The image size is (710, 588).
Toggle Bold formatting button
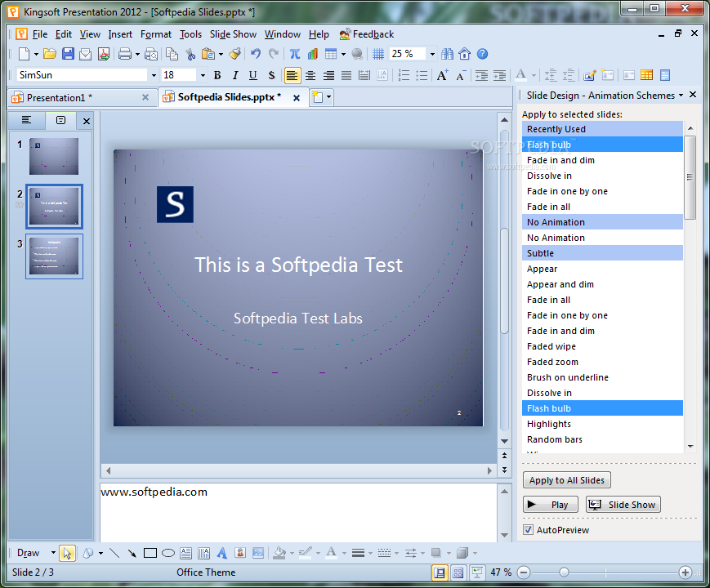(x=217, y=75)
